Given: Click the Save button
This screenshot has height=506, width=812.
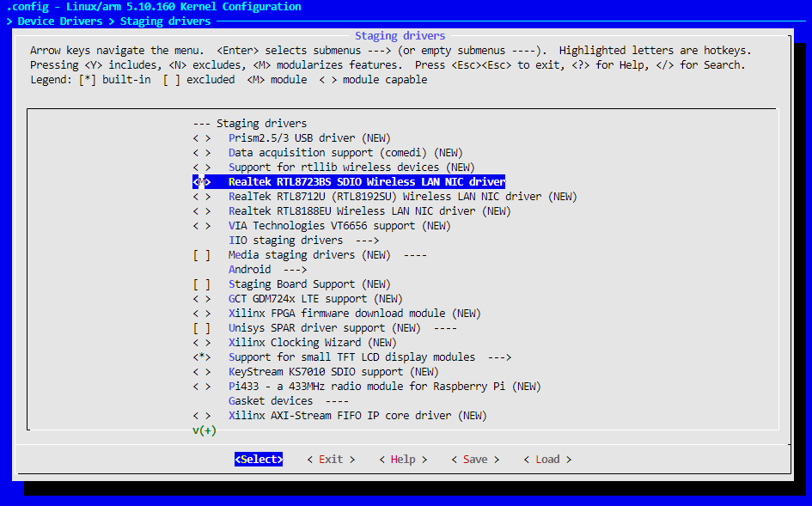Looking at the screenshot, I should pos(475,460).
